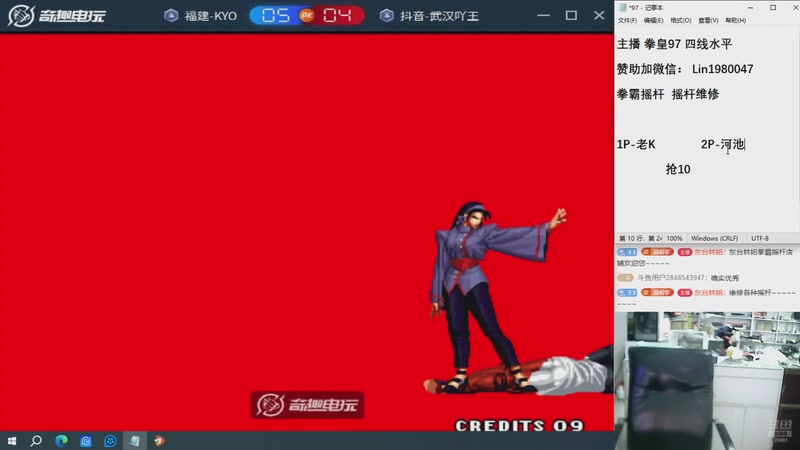Click the text 摇杆维修 in Notepad
Image resolution: width=800 pixels, height=450 pixels.
695,94
